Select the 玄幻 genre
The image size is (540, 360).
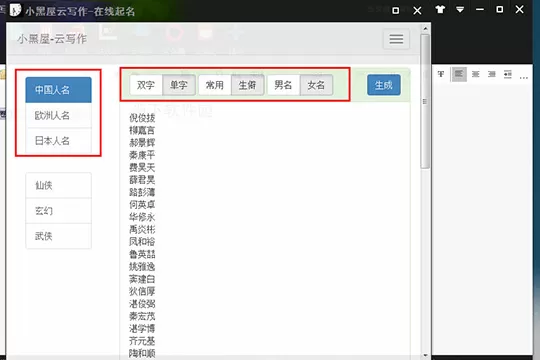(59, 211)
